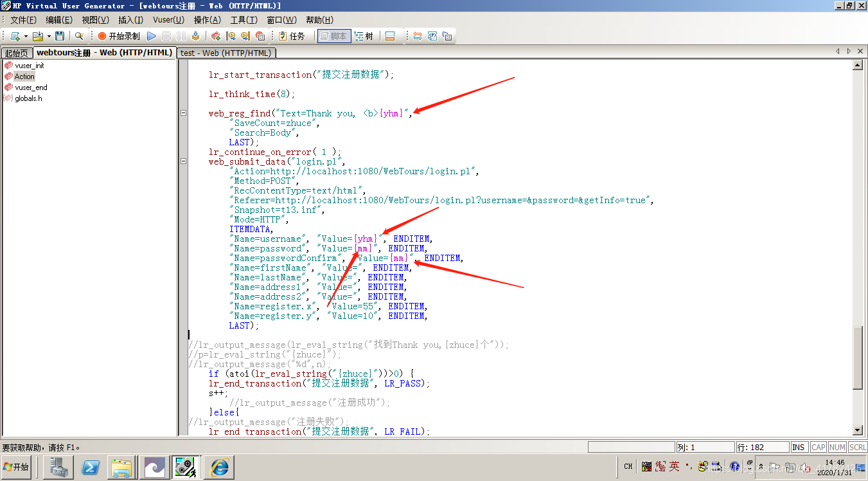Open the Vuser(U) menu
868x481 pixels.
coord(168,20)
